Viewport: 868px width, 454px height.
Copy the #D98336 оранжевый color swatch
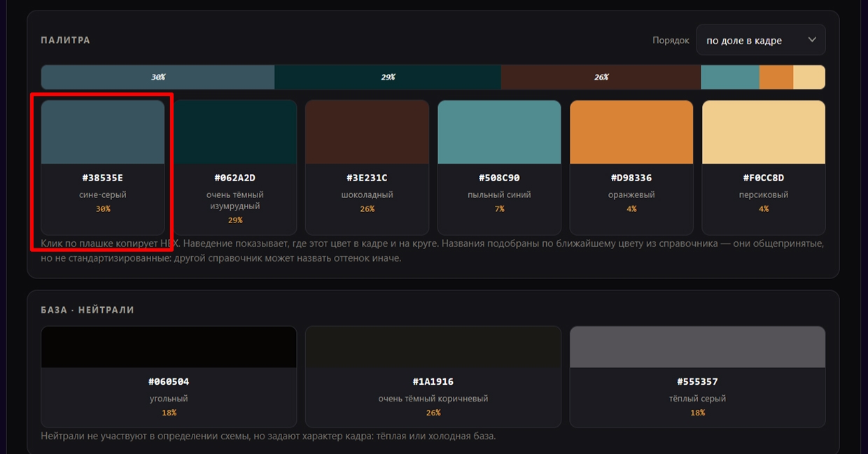click(631, 167)
